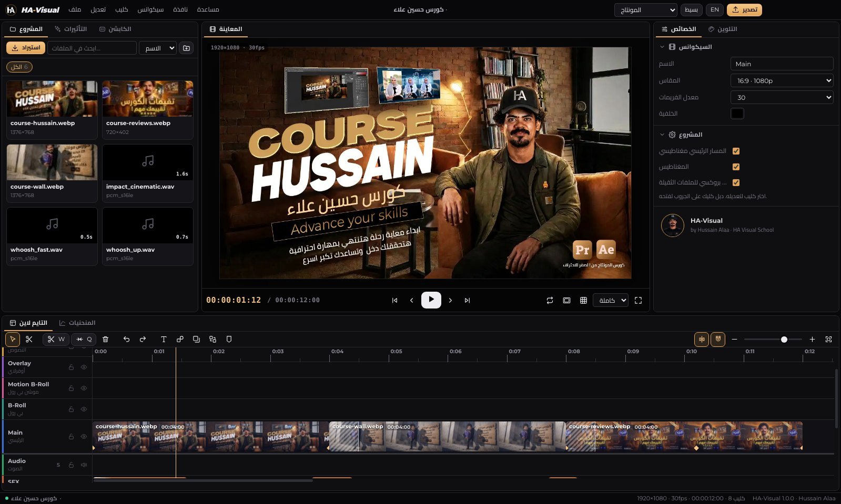This screenshot has width=841, height=504.
Task: Add a text clip with the T tool
Action: [164, 340]
